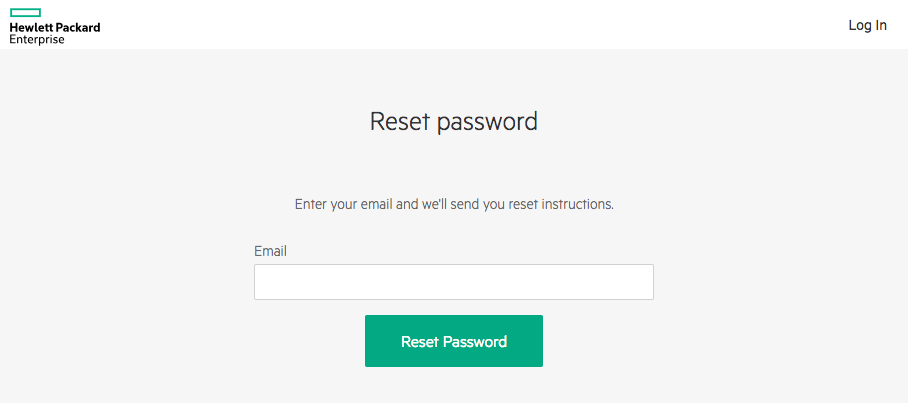Click the word Enterprise in the logo
Viewport: 908px width, 403px height.
coord(37,40)
